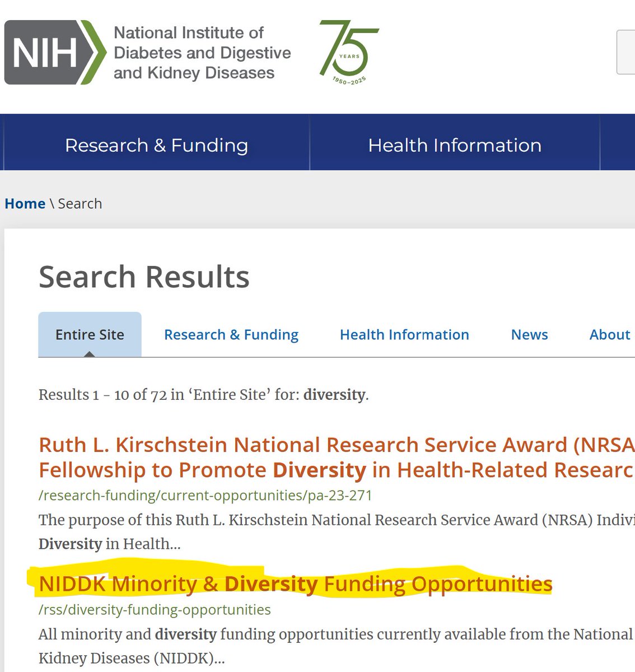Click the Search Results heading
The width and height of the screenshot is (635, 672).
[x=144, y=277]
